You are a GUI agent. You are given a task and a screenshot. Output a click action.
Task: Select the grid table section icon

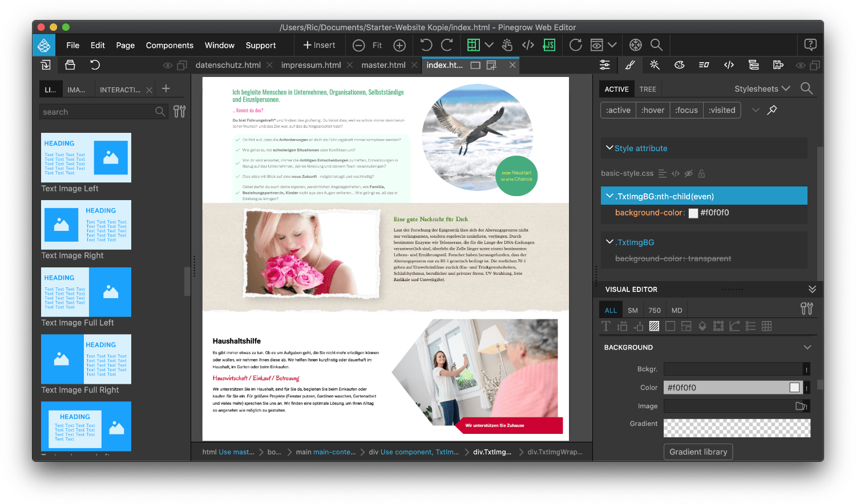click(767, 326)
